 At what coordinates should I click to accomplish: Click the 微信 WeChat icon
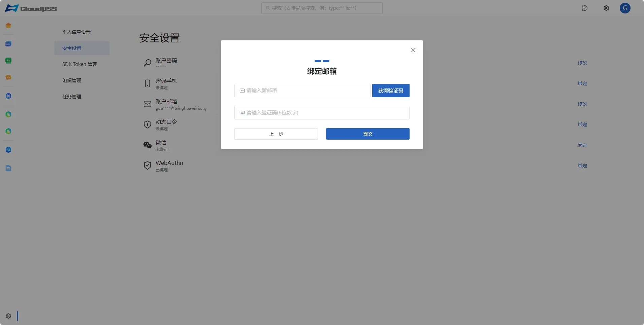(148, 145)
